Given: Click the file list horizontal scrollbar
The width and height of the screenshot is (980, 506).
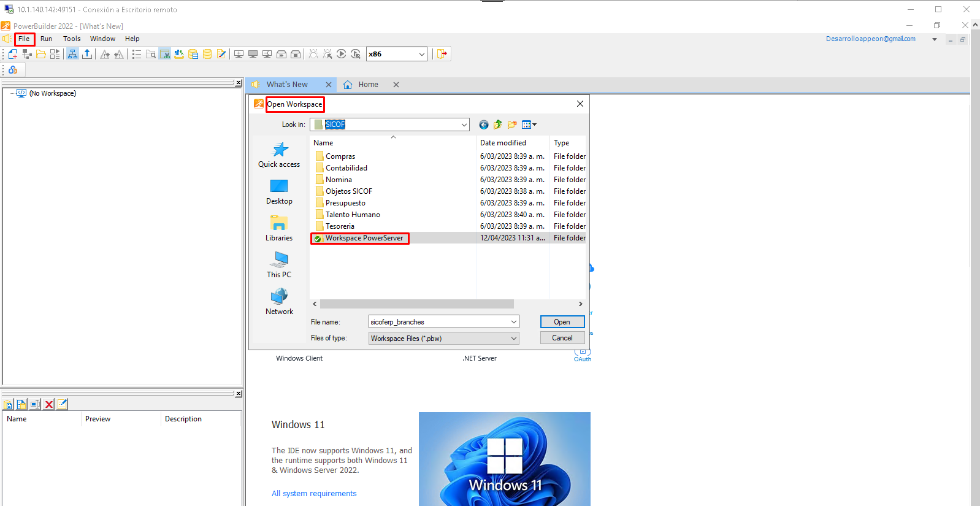Looking at the screenshot, I should (x=417, y=304).
